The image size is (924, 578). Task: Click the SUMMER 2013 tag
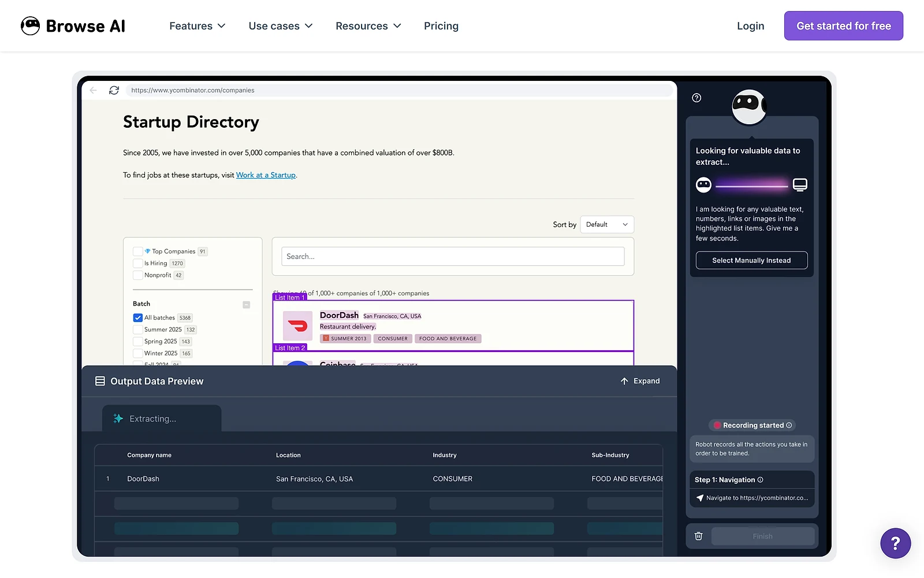pyautogui.click(x=345, y=339)
